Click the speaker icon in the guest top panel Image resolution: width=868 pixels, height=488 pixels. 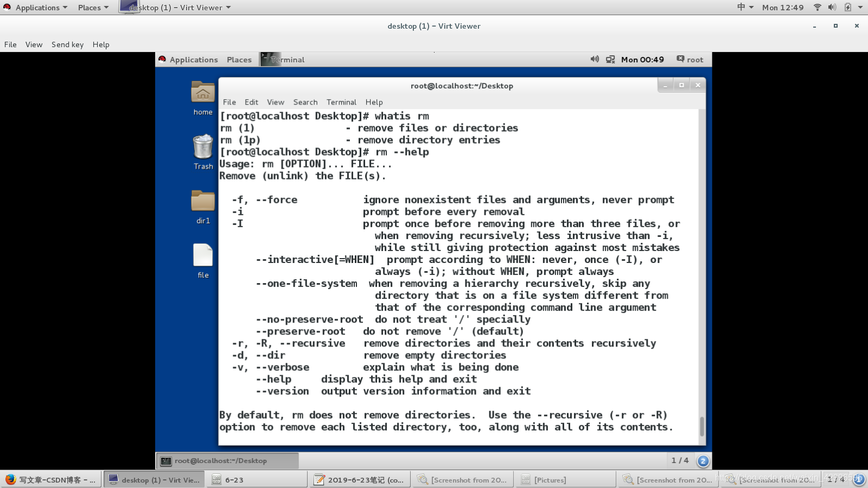pyautogui.click(x=594, y=60)
